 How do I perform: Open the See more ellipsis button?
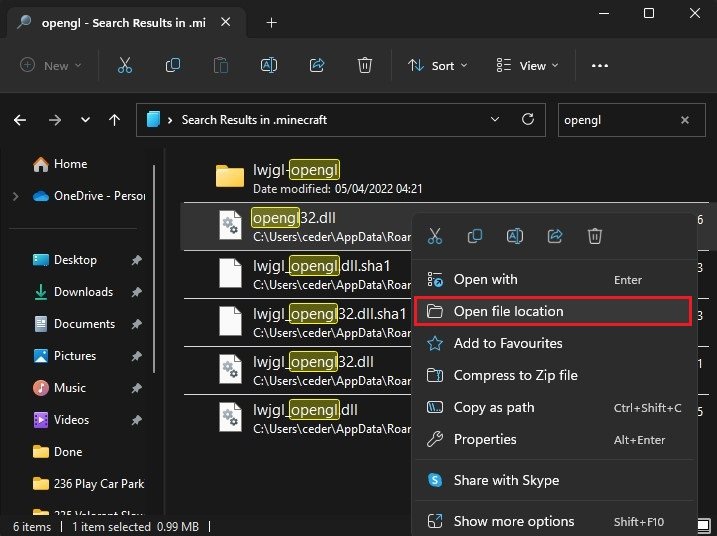[600, 65]
